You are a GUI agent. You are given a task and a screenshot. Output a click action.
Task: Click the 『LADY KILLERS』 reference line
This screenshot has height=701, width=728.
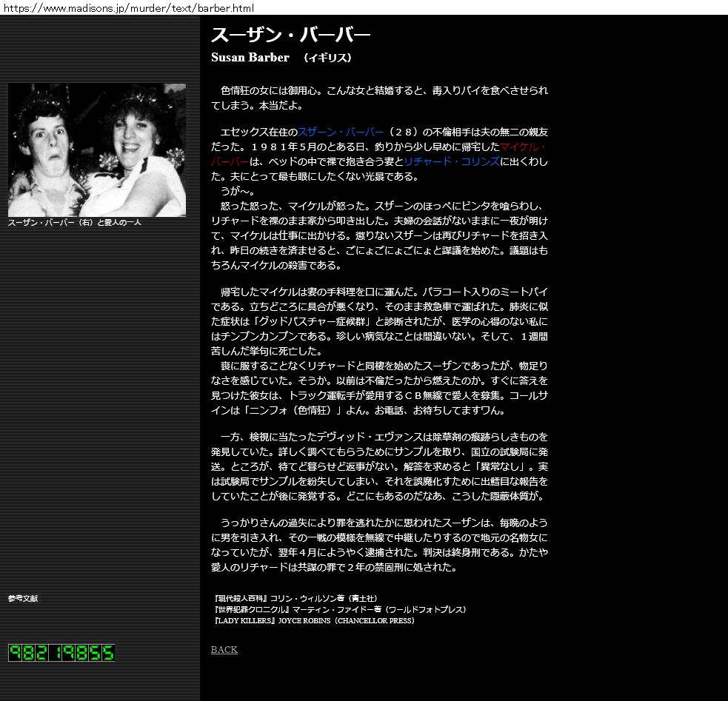[313, 621]
